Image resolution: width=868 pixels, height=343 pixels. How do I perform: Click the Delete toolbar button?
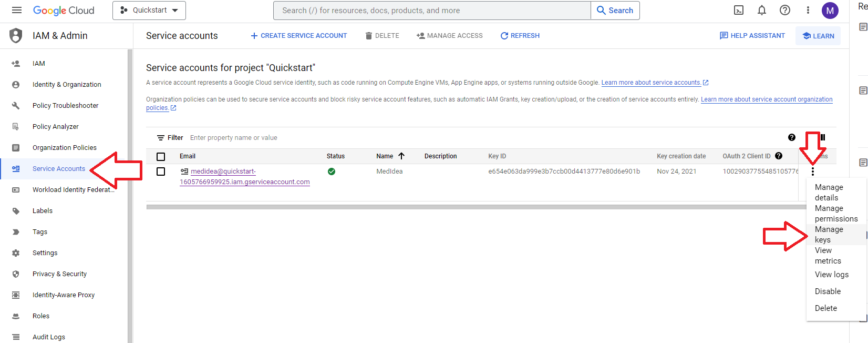click(x=382, y=36)
